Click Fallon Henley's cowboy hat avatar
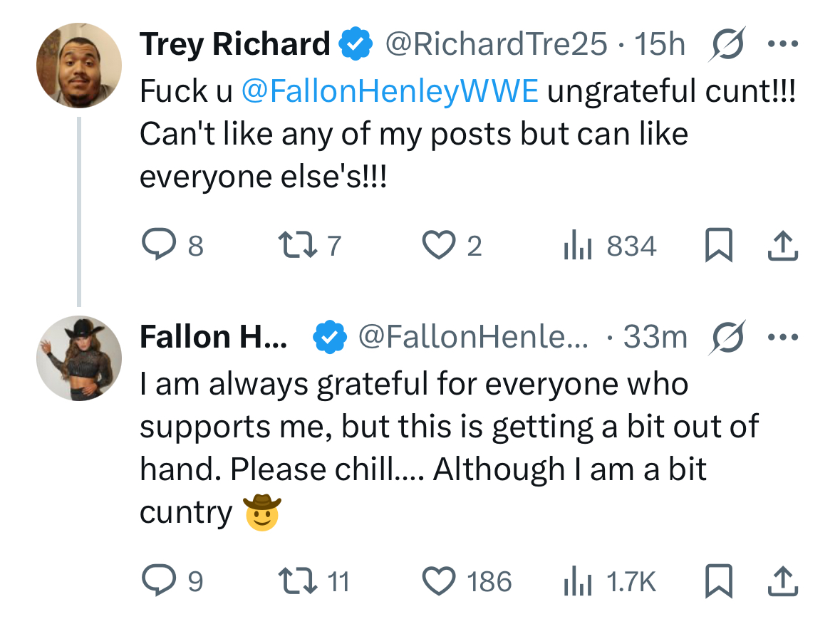 (79, 358)
